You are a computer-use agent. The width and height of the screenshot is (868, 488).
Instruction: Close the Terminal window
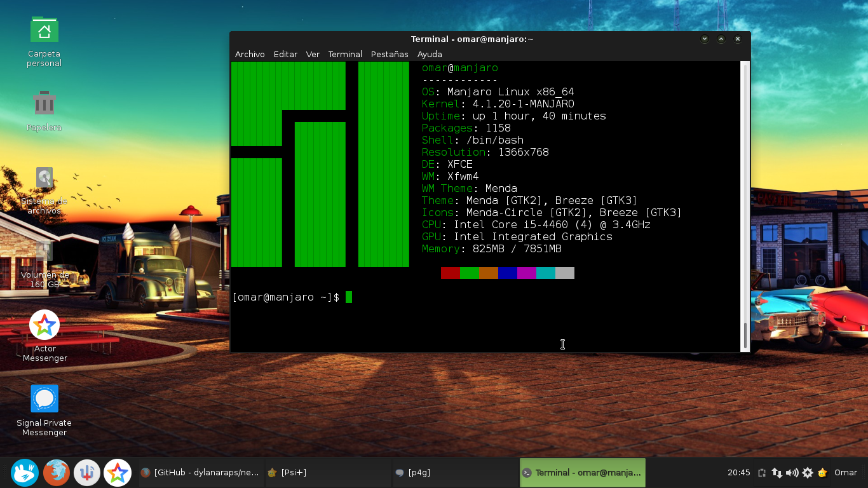tap(738, 39)
